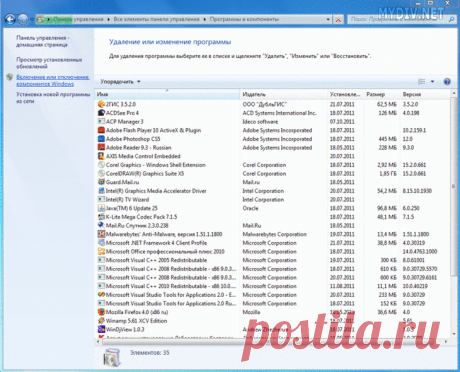Viewport: 460px width, 372px height.
Task: Click the K-Lite Mega Codec Pack icon
Action: pyautogui.click(x=101, y=217)
